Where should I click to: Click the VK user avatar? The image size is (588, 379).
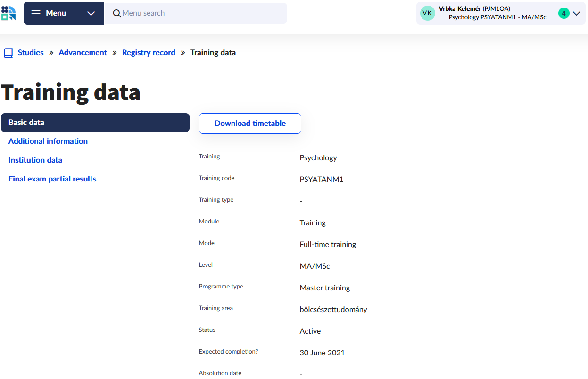(x=427, y=13)
